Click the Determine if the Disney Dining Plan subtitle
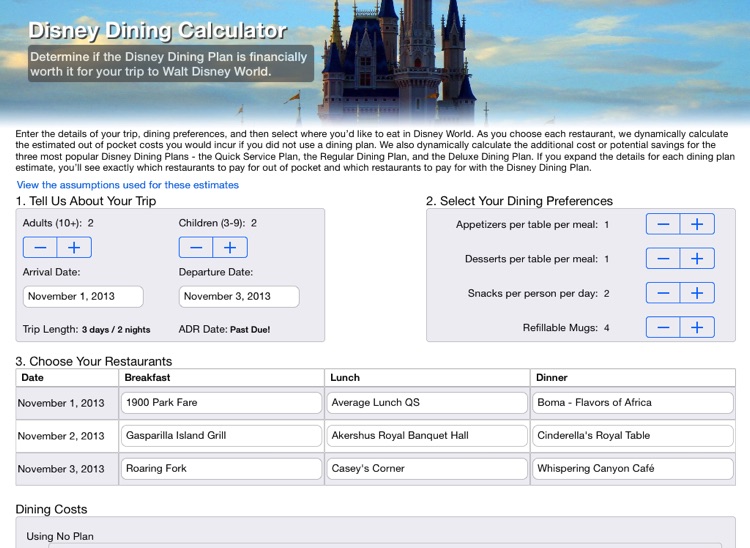The width and height of the screenshot is (750, 548). [169, 64]
